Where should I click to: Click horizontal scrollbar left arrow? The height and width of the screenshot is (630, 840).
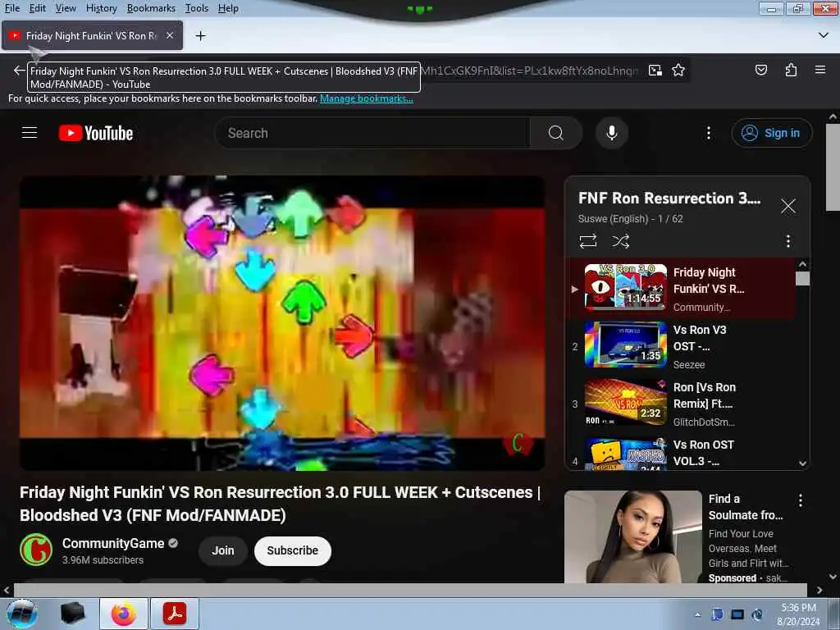(7, 590)
